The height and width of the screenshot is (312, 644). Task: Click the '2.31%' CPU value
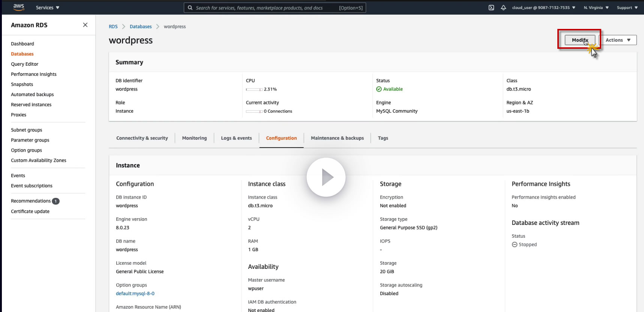[x=270, y=89]
